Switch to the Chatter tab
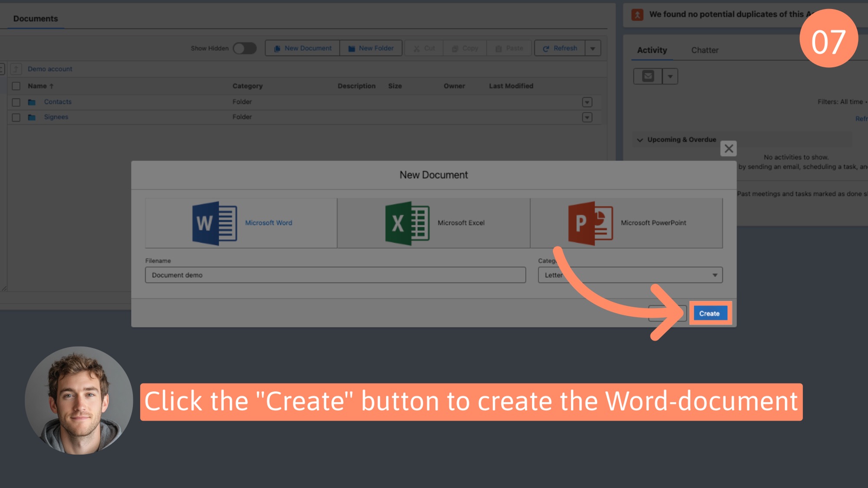Screen dimensions: 868x488 pos(705,50)
